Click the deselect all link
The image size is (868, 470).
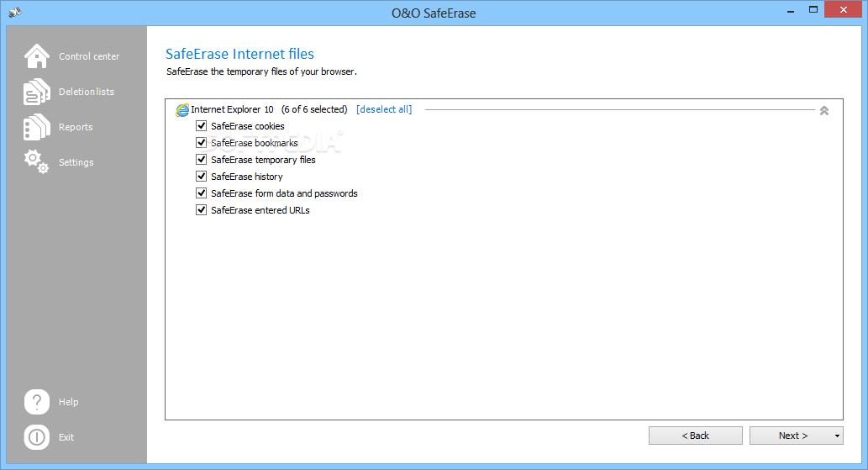[384, 109]
